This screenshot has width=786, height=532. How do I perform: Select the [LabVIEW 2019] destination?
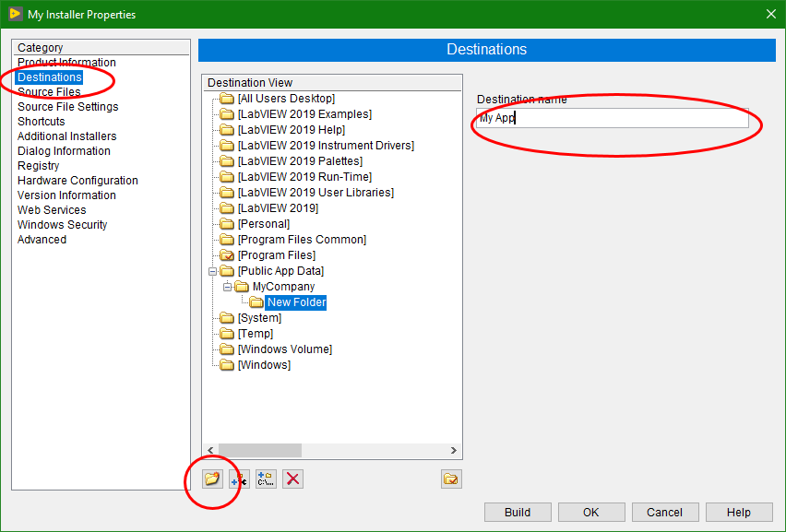(x=278, y=207)
